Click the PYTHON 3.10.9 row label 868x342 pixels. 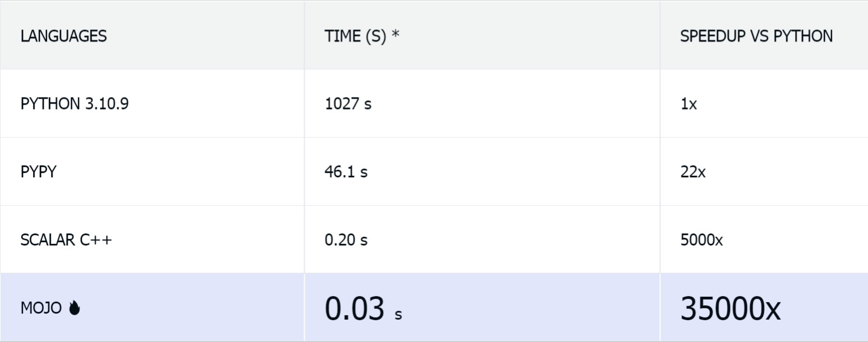pyautogui.click(x=75, y=104)
